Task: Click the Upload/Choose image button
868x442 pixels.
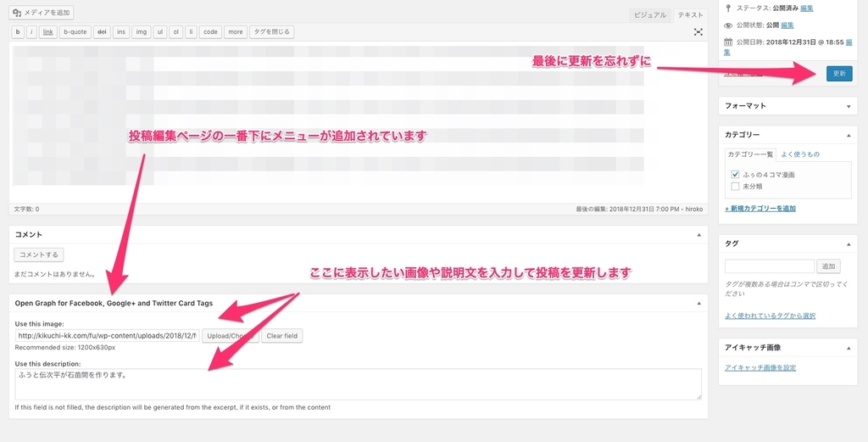Action: click(231, 336)
